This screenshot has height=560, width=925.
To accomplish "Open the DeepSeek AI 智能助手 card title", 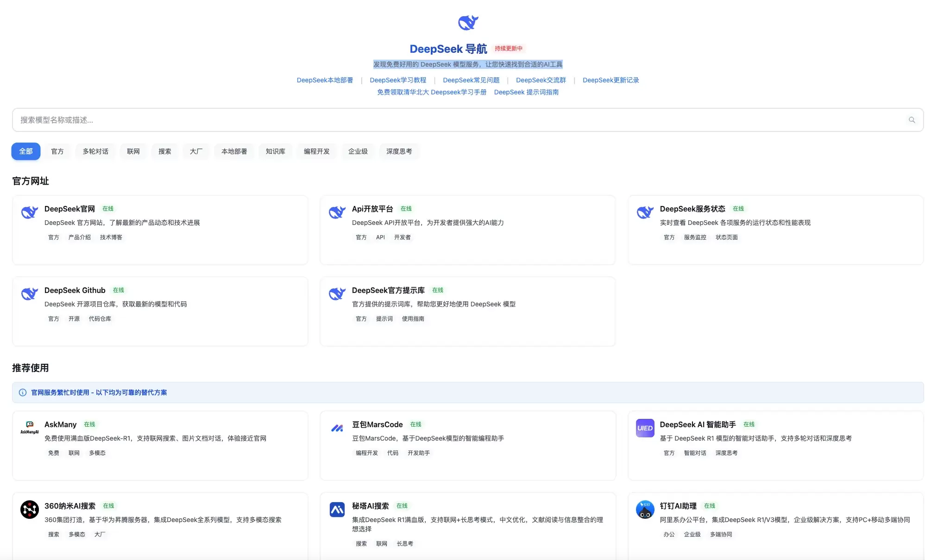I will coord(698,424).
